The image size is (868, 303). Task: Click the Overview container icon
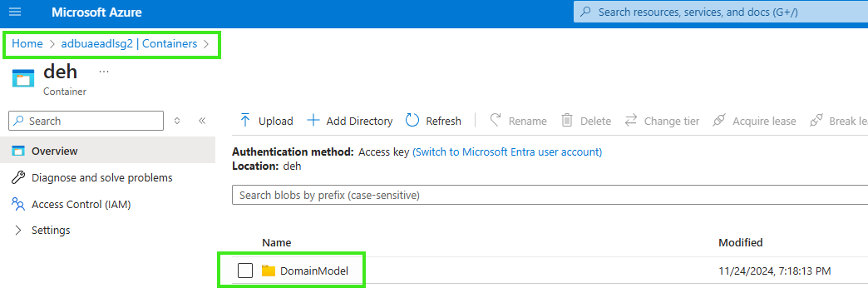click(x=19, y=151)
